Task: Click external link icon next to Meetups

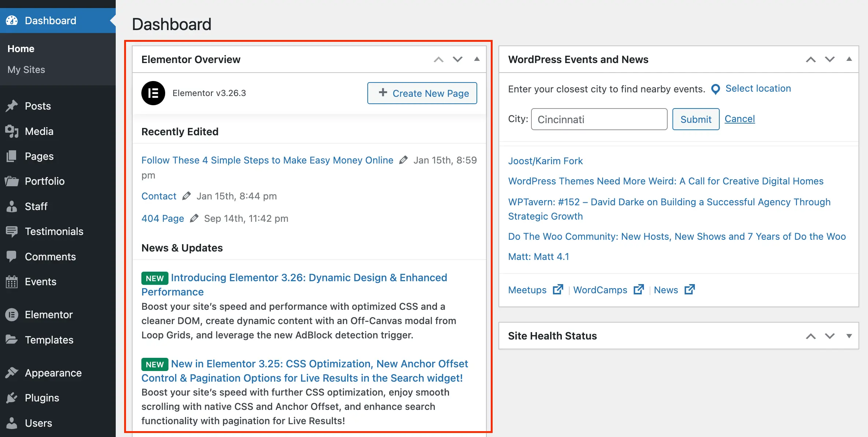Action: point(558,290)
